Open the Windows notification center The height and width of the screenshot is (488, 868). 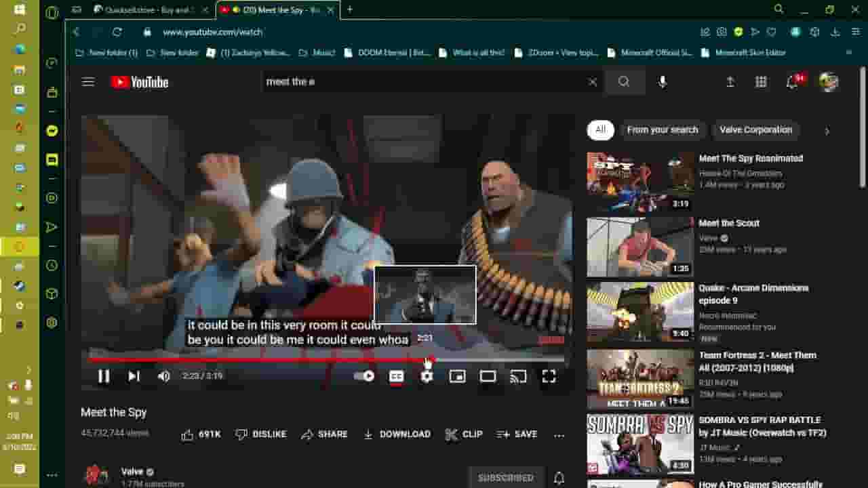(20, 469)
